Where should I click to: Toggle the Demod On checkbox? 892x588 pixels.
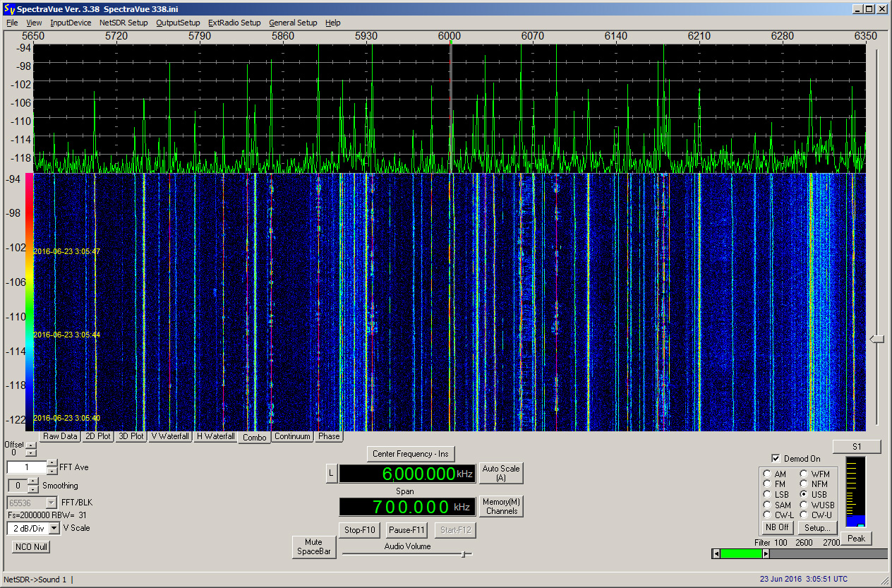(776, 458)
